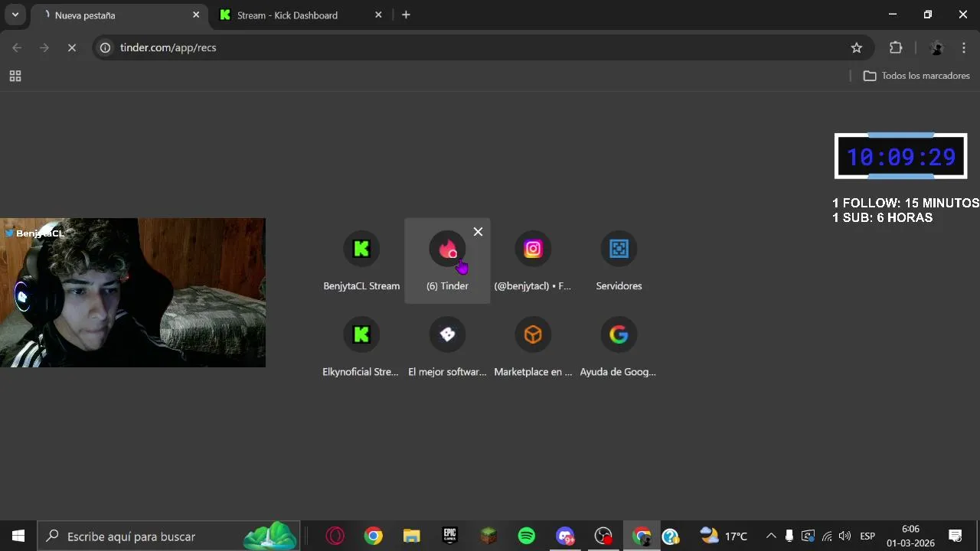Click the Windows taskbar search box
Image resolution: width=980 pixels, height=551 pixels.
(168, 536)
